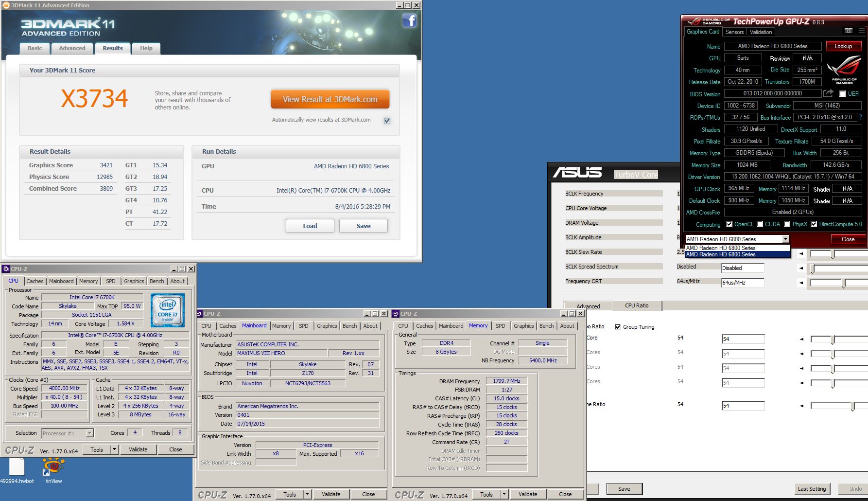
Task: Toggle the DirectCompute 5.0 checkbox
Action: tap(814, 224)
